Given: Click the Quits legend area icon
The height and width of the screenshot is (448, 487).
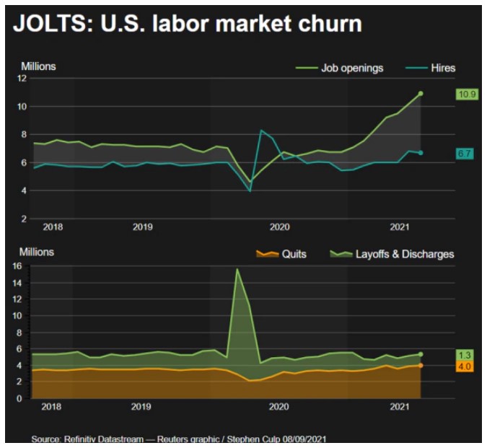Looking at the screenshot, I should 266,254.
